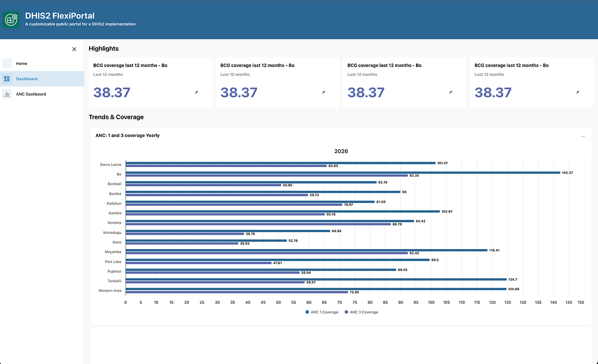
Task: Click the ANC 1 Coverage bar for Bo
Action: 343,173
